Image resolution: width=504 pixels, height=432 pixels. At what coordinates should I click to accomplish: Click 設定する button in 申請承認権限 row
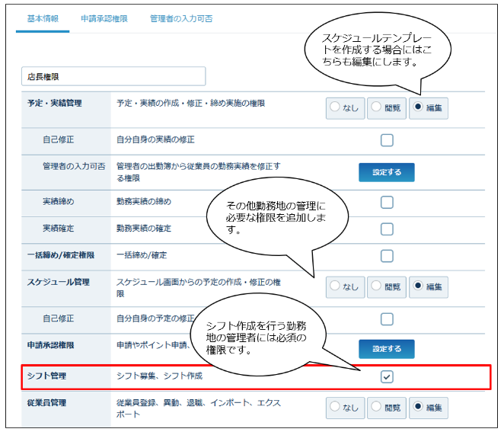(386, 349)
